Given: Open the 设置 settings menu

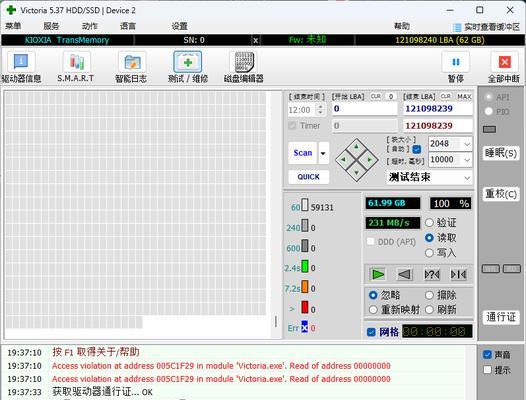Looking at the screenshot, I should click(x=179, y=26).
